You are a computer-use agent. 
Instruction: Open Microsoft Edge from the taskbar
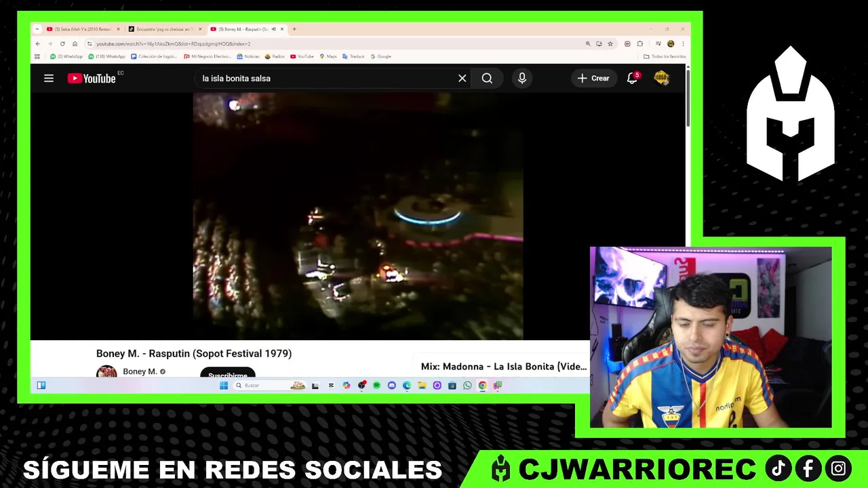coord(407,386)
